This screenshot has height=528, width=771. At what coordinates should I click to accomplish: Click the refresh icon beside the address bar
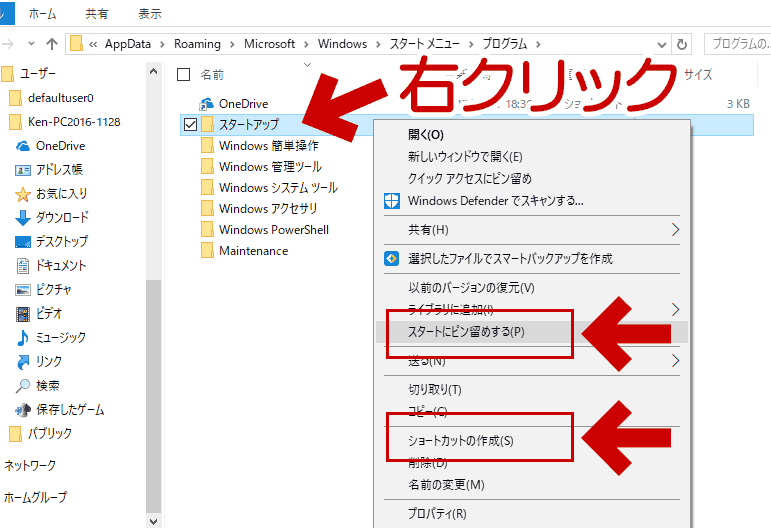(682, 44)
